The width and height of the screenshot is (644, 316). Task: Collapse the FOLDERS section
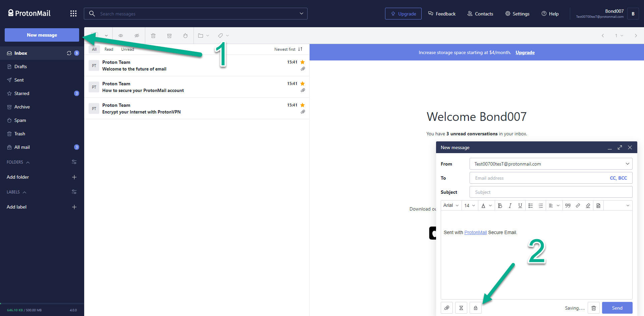pyautogui.click(x=18, y=162)
